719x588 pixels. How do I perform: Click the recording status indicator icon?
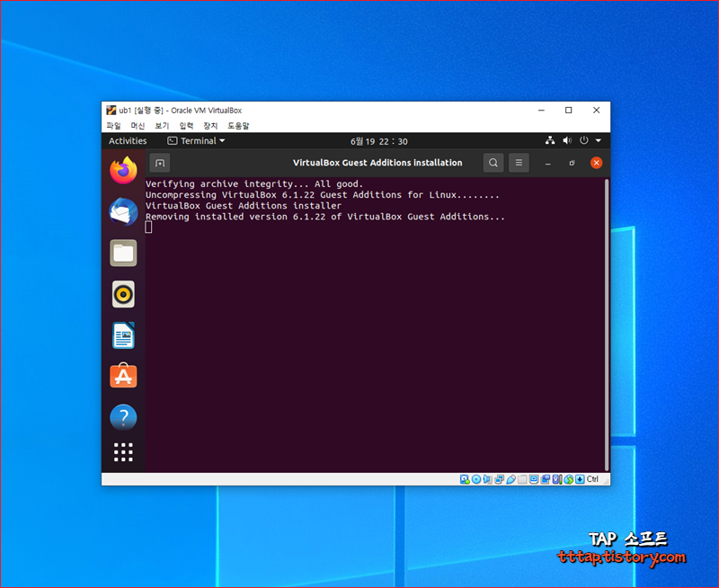click(546, 479)
